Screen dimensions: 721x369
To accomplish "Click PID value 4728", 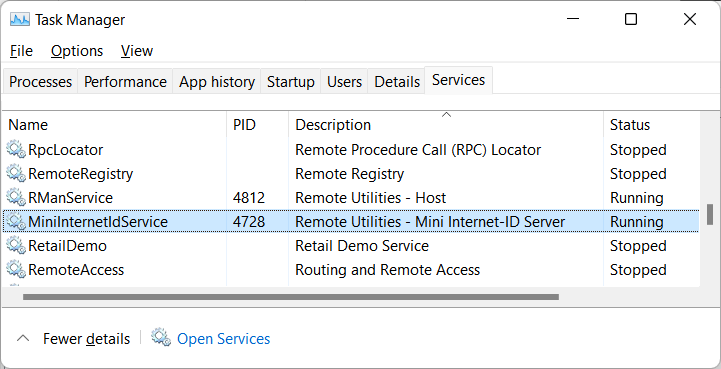I will 249,222.
